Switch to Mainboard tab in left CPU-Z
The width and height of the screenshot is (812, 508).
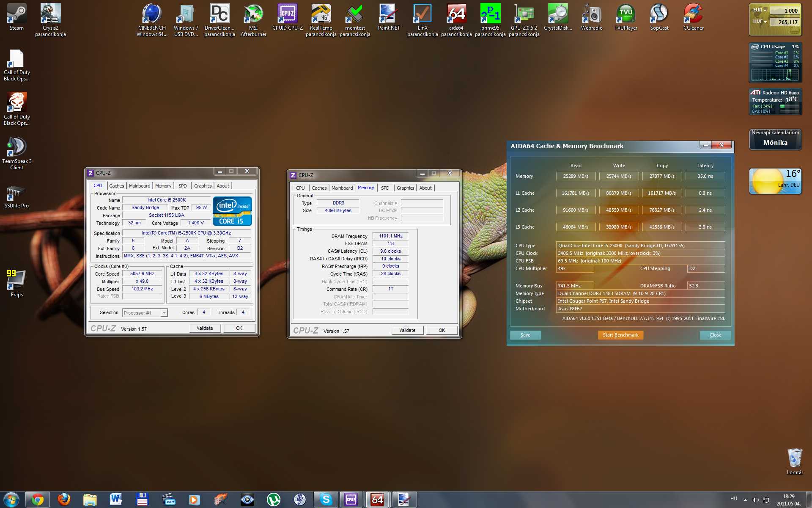[140, 186]
